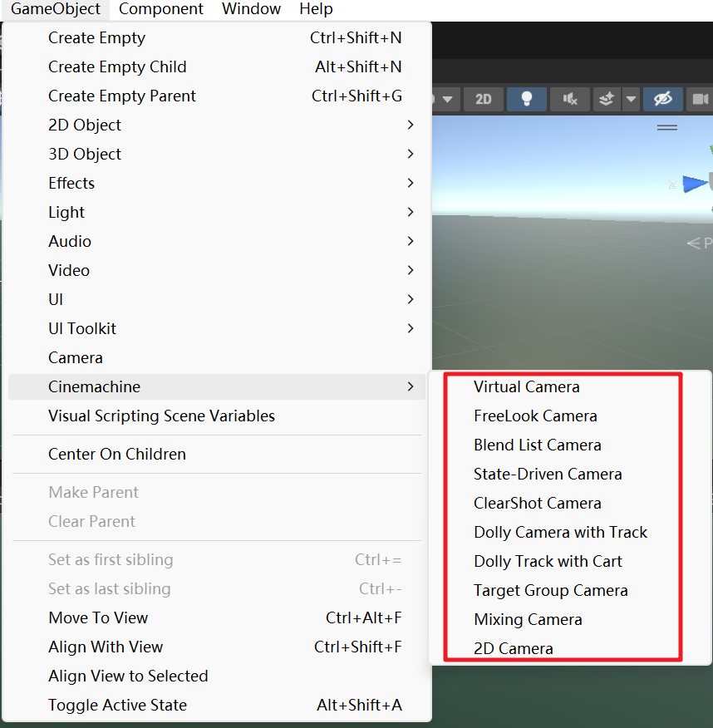Image resolution: width=713 pixels, height=728 pixels.
Task: Toggle scene effects icon
Action: pyautogui.click(x=607, y=99)
